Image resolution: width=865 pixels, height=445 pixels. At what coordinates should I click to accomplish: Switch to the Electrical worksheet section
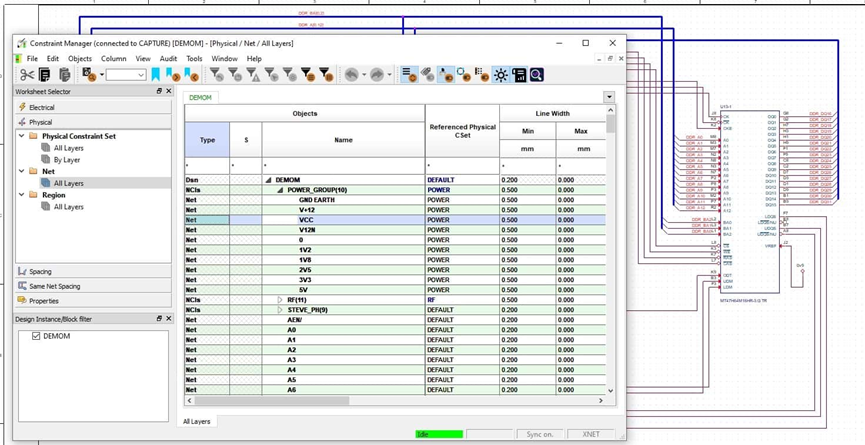tap(94, 107)
